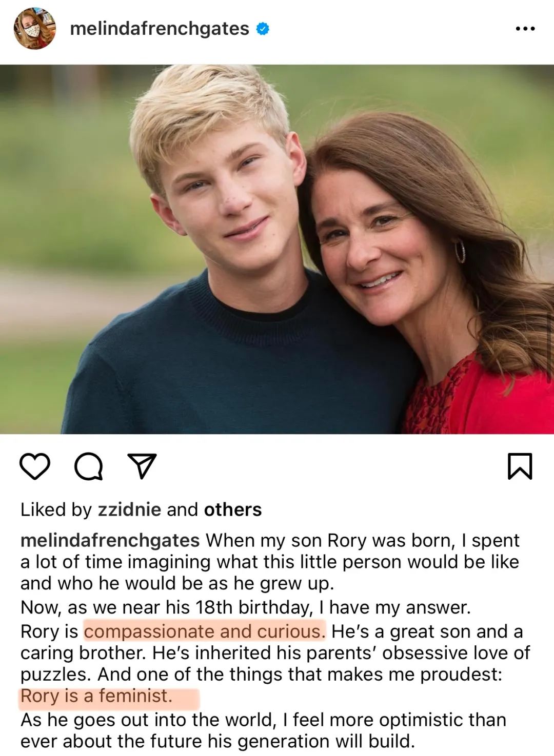
Task: Open comments via the speech bubble icon
Action: pyautogui.click(x=89, y=466)
